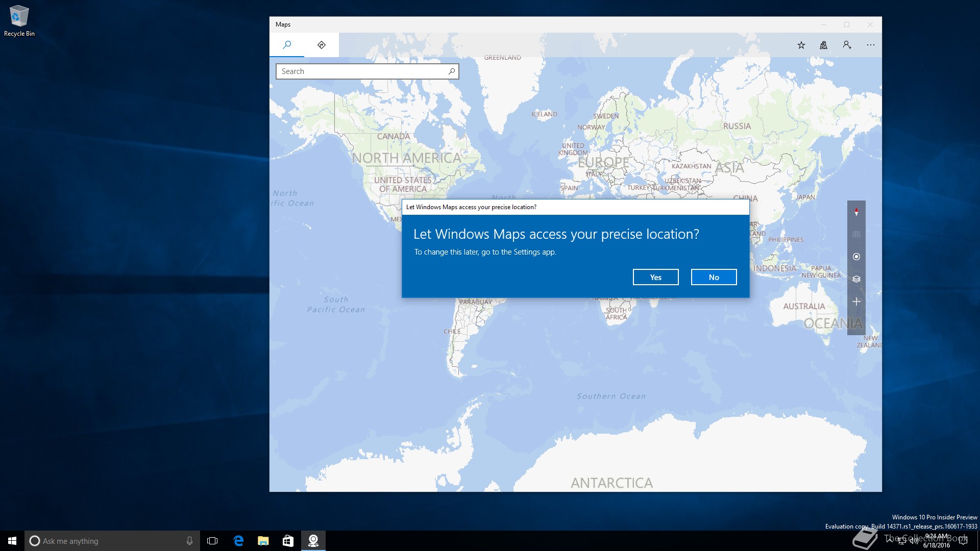The height and width of the screenshot is (551, 980).
Task: Open the Directions tab in Maps
Action: click(x=322, y=45)
